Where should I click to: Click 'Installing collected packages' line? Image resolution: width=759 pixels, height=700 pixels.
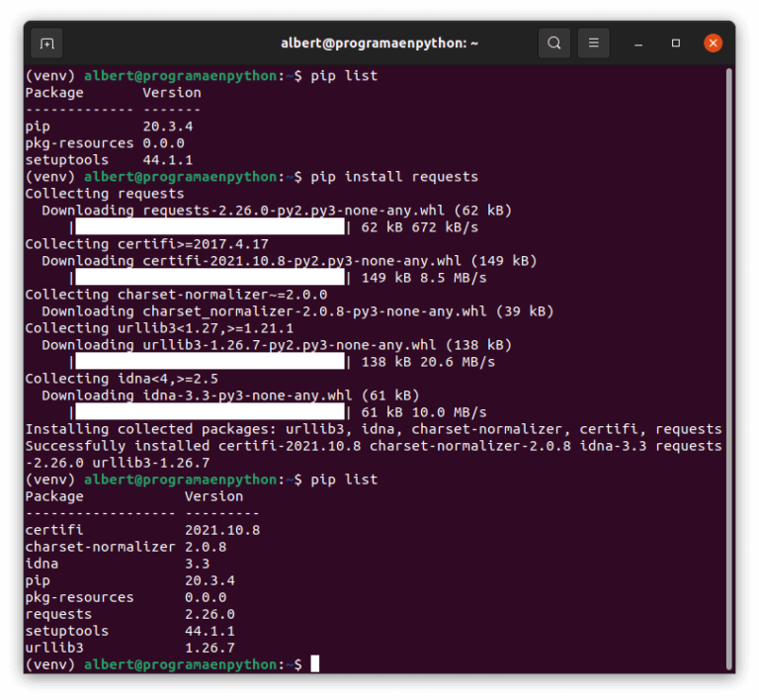click(x=374, y=429)
